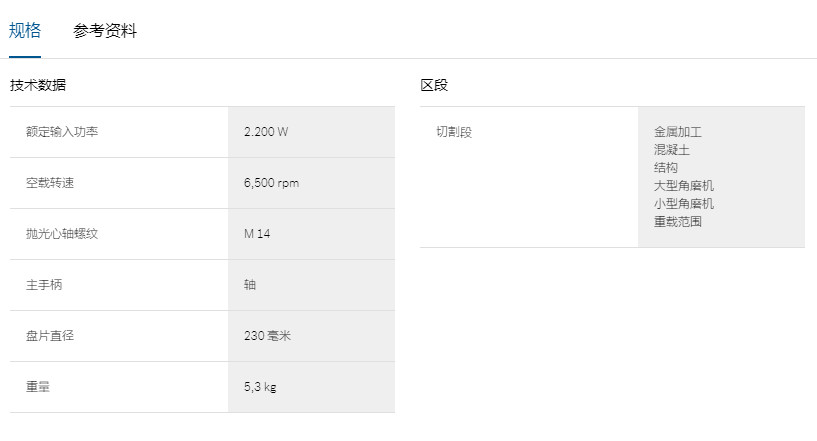Image resolution: width=817 pixels, height=441 pixels.
Task: Click the 盘片直径 row label
Action: [x=50, y=336]
